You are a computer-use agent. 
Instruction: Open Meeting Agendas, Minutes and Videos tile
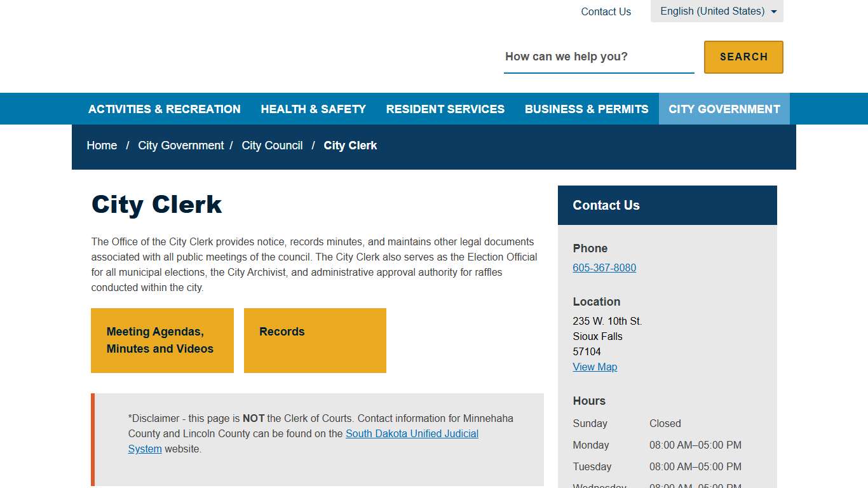[162, 341]
